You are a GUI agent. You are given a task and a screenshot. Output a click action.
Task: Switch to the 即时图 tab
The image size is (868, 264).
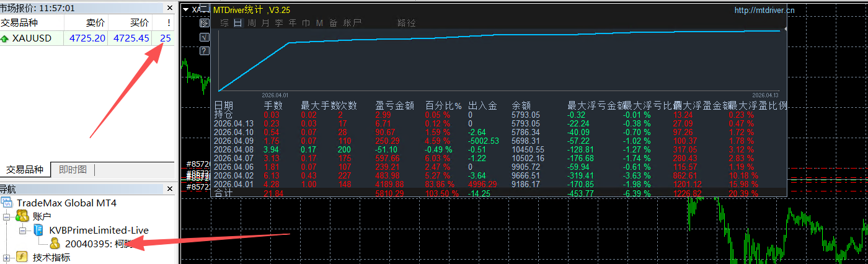click(73, 170)
